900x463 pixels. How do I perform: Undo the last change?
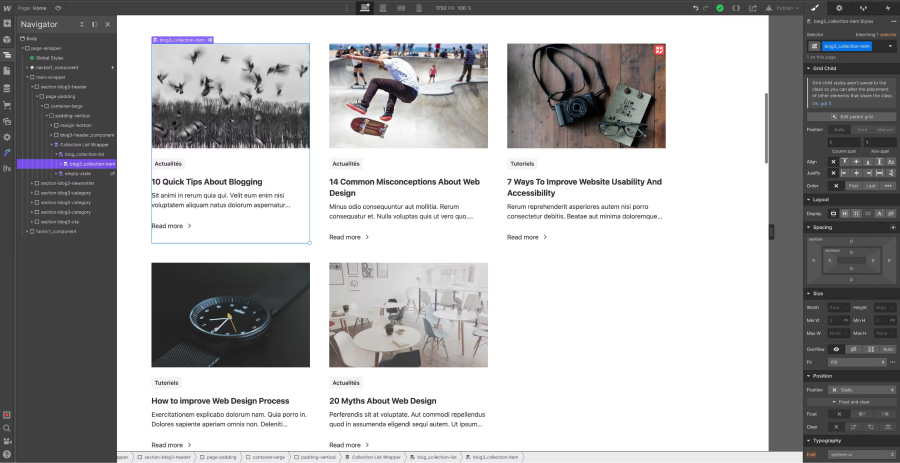(x=696, y=8)
